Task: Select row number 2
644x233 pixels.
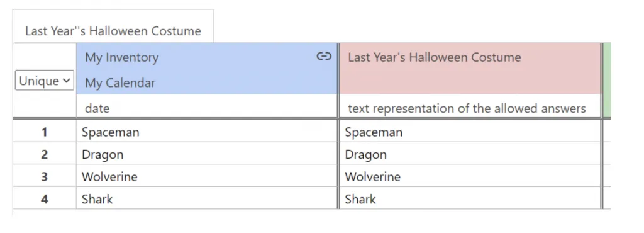Action: 45,154
